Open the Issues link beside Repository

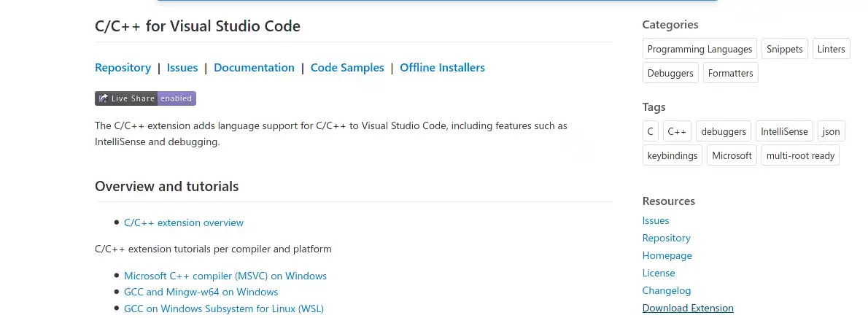coord(182,68)
